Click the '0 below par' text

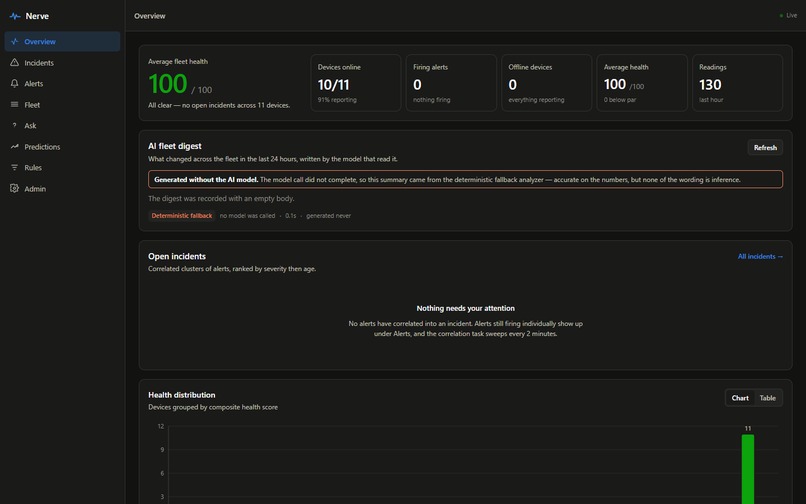pos(619,100)
